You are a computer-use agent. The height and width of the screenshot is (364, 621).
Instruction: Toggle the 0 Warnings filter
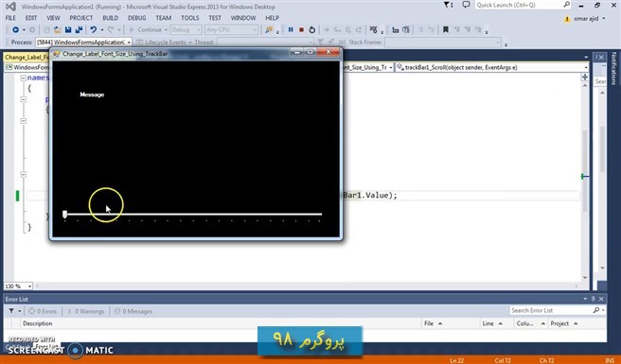point(85,311)
